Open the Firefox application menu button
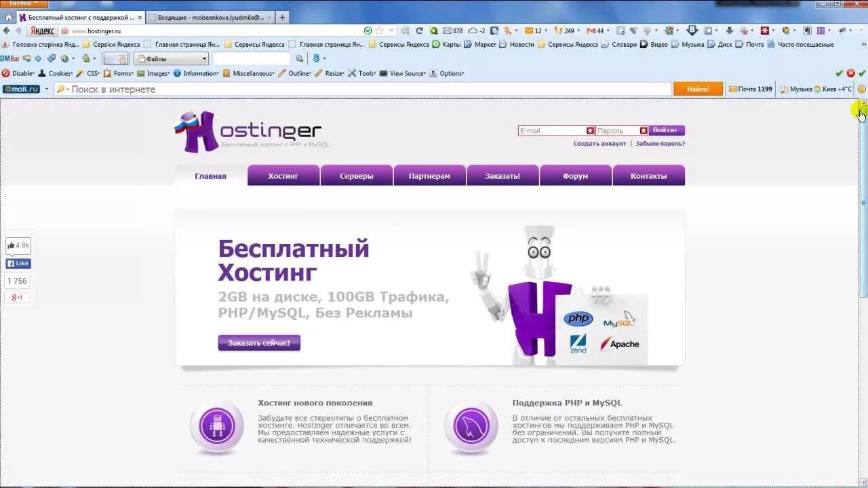This screenshot has height=488, width=868. [x=24, y=3]
